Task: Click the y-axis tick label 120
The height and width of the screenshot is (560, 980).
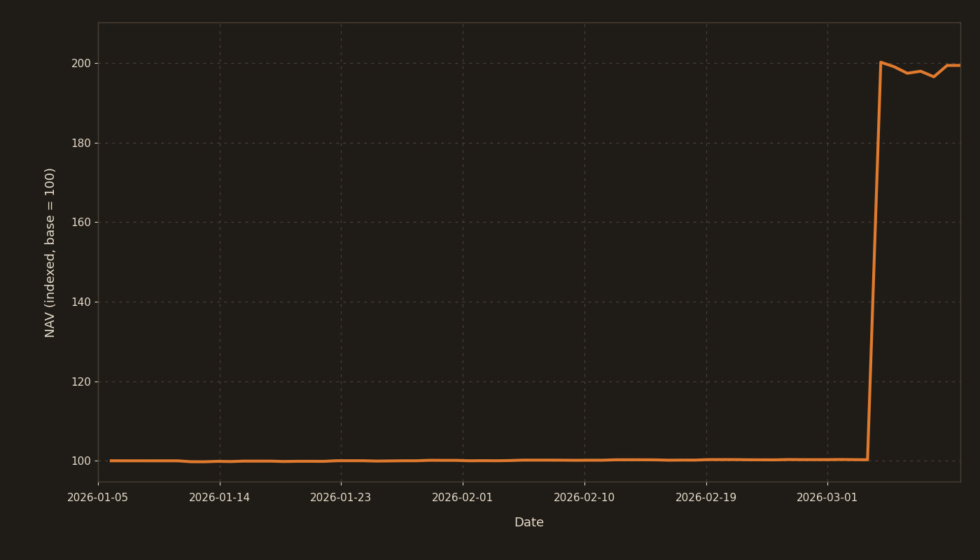Action: tap(81, 382)
